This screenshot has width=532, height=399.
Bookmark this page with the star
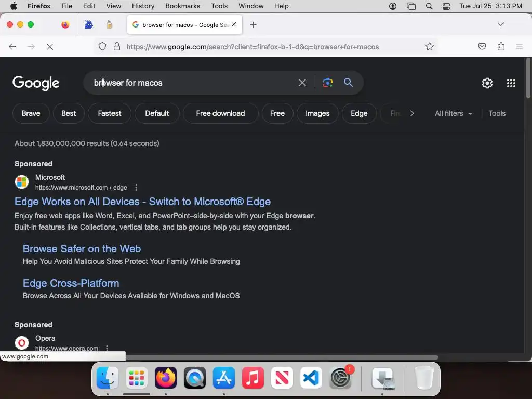point(430,46)
